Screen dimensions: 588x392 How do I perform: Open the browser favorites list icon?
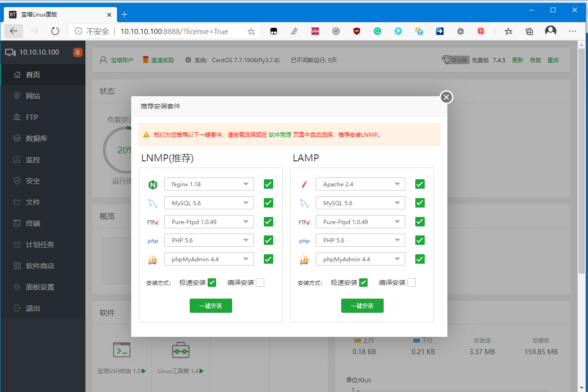508,31
